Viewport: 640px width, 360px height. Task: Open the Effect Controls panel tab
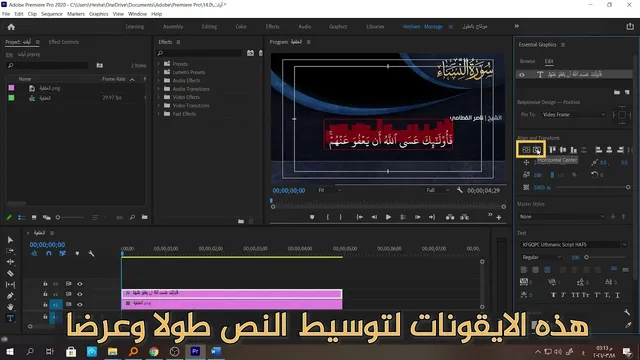tap(64, 42)
